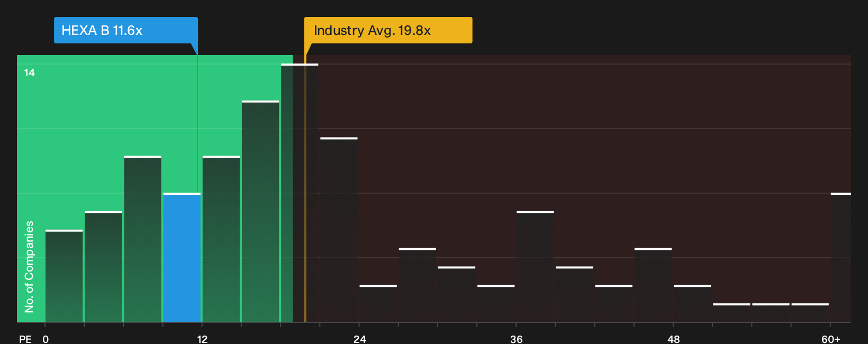868x344 pixels.
Task: Click the Industry Avg. 19.8x label
Action: [x=388, y=30]
